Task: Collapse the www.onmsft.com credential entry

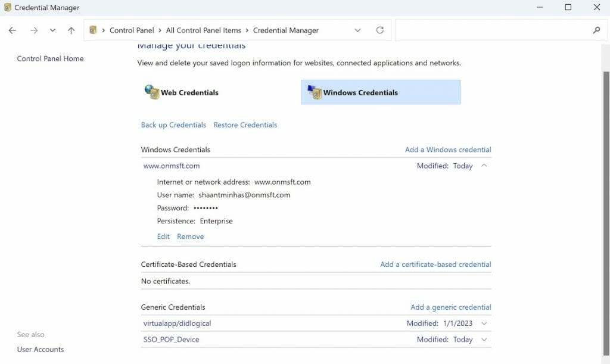Action: tap(484, 166)
